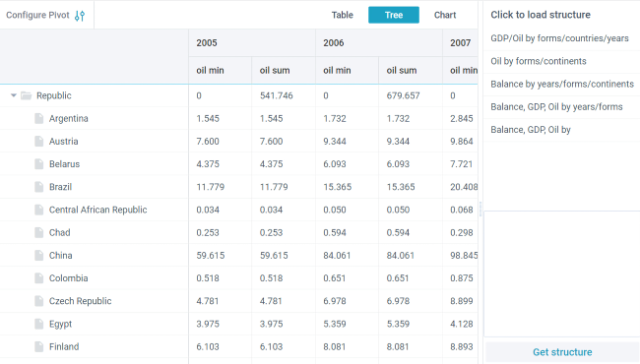
Task: Click file icon beside Central African Republic
Action: coord(38,210)
